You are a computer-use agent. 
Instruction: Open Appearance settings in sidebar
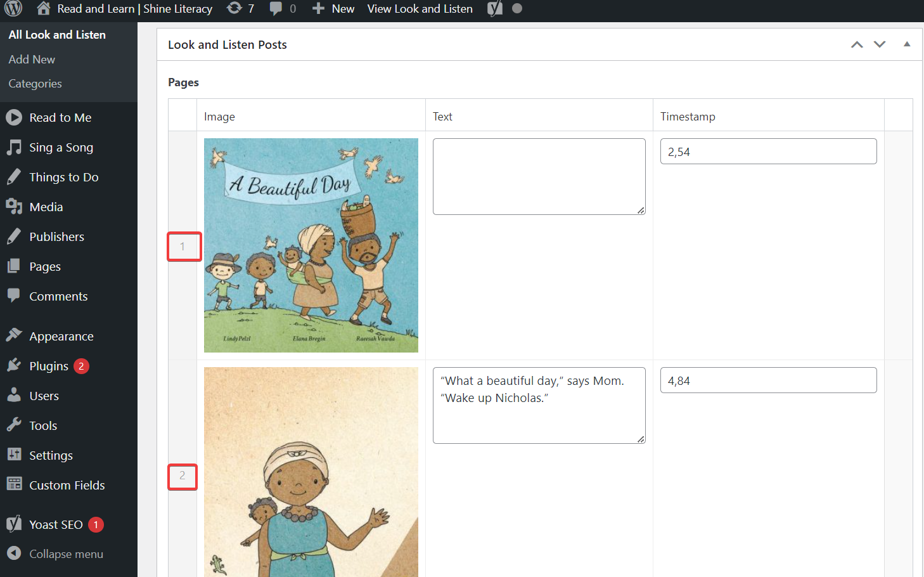pyautogui.click(x=61, y=336)
